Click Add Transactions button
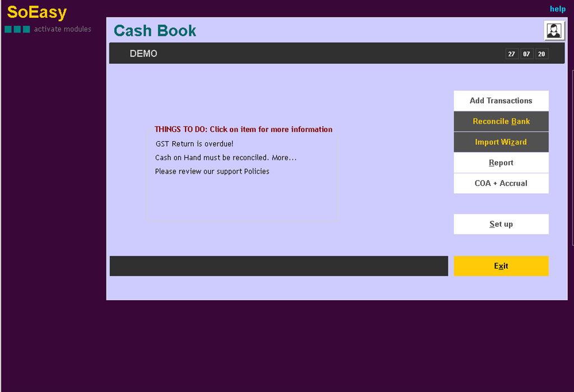This screenshot has width=574, height=392. tap(501, 101)
